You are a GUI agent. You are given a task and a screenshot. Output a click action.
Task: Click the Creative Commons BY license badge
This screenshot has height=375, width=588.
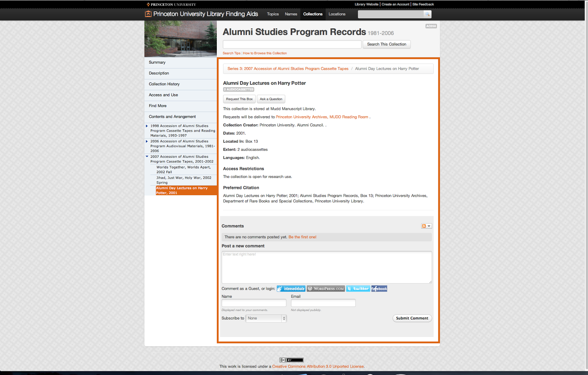(291, 360)
